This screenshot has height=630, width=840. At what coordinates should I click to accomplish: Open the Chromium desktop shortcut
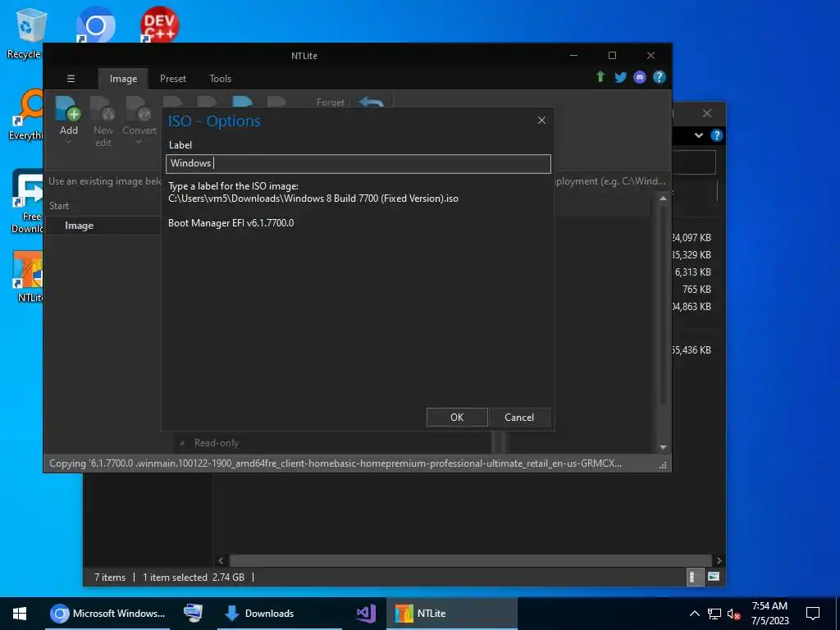tap(95, 25)
